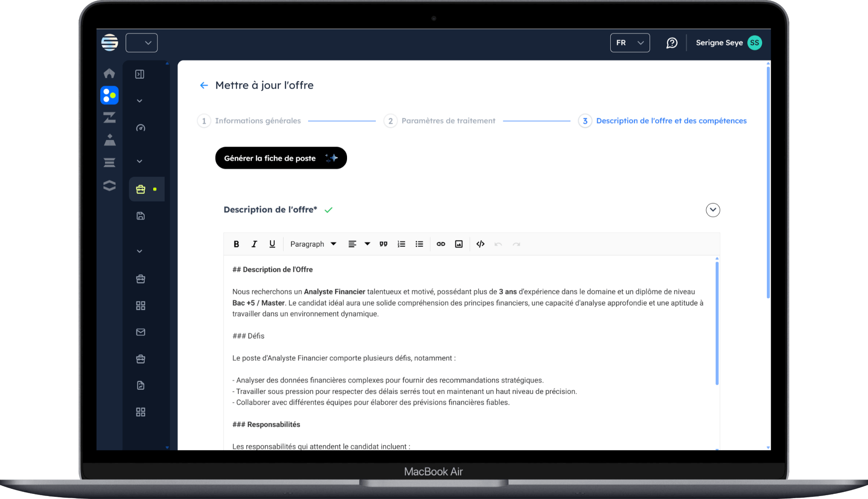Go to Informations générales step
Screen dimensions: 868x499
point(257,121)
